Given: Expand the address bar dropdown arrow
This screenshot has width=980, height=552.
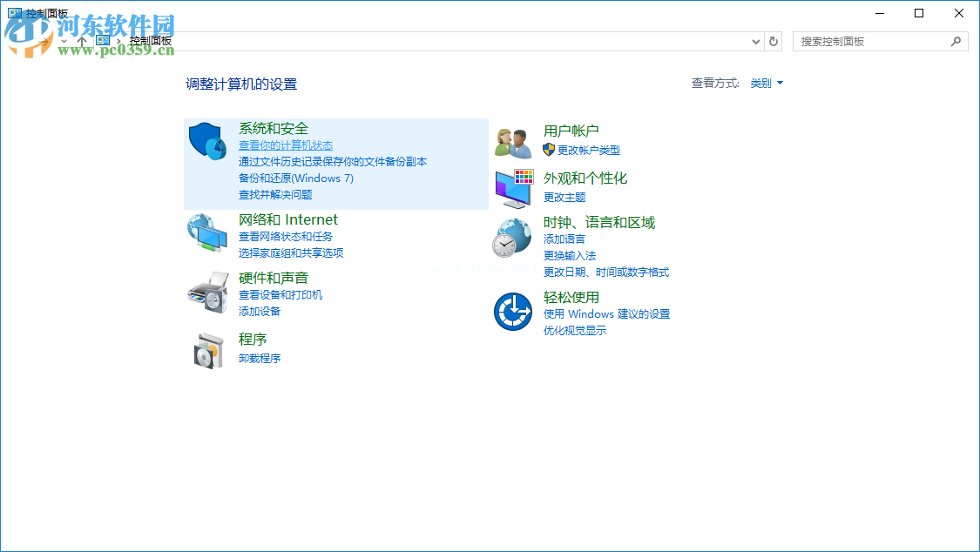Looking at the screenshot, I should (x=756, y=41).
